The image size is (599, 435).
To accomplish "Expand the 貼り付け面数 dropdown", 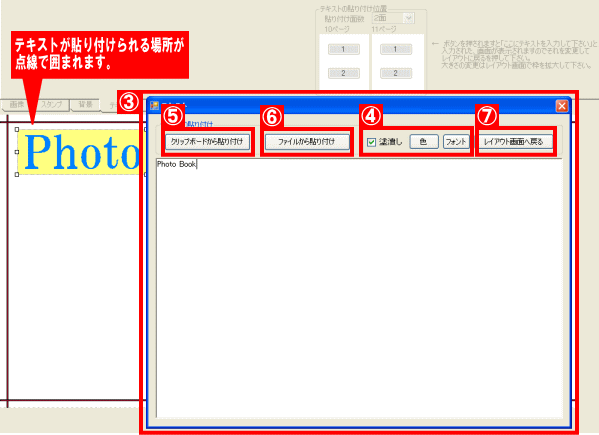I will pyautogui.click(x=408, y=18).
